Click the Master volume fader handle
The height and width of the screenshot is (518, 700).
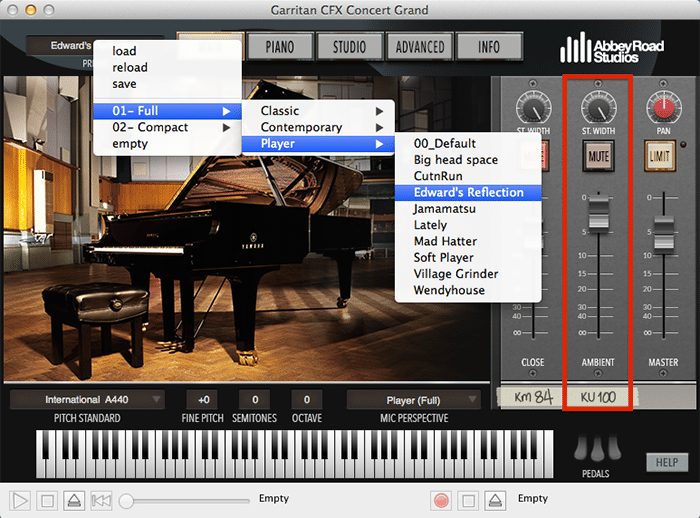[663, 232]
